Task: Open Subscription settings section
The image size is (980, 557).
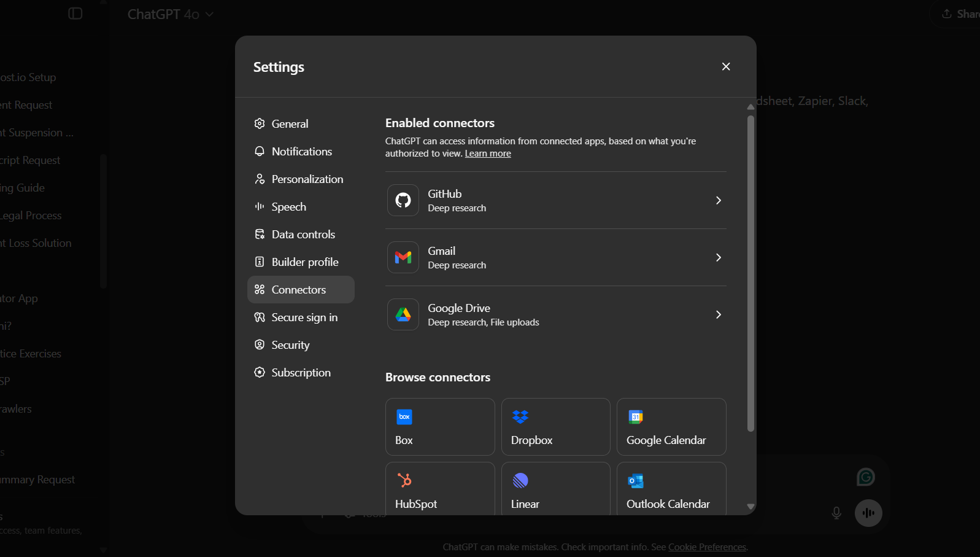Action: click(x=301, y=372)
